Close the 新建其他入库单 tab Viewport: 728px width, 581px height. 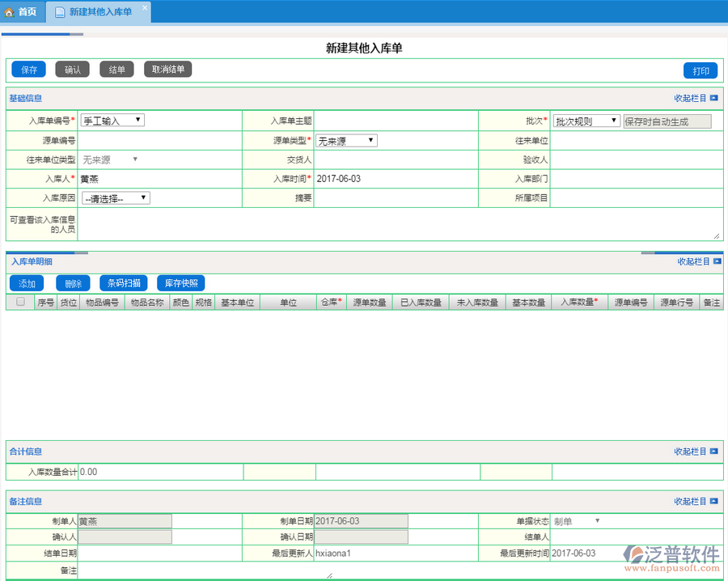coord(145,8)
